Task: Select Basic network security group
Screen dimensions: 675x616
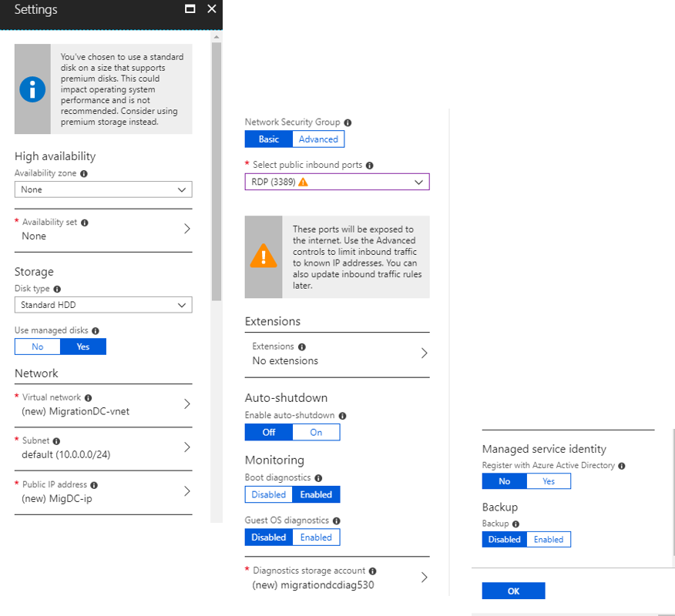Action: [x=269, y=139]
